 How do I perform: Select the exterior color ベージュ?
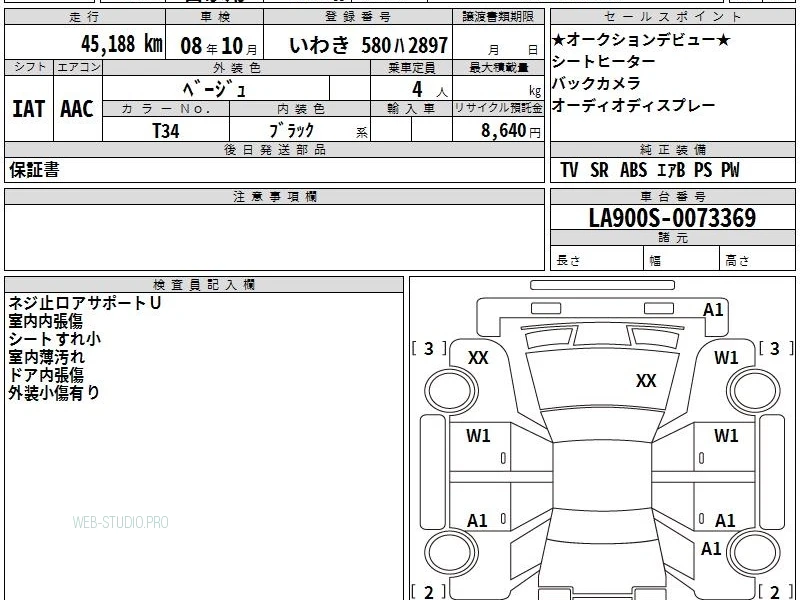click(214, 89)
